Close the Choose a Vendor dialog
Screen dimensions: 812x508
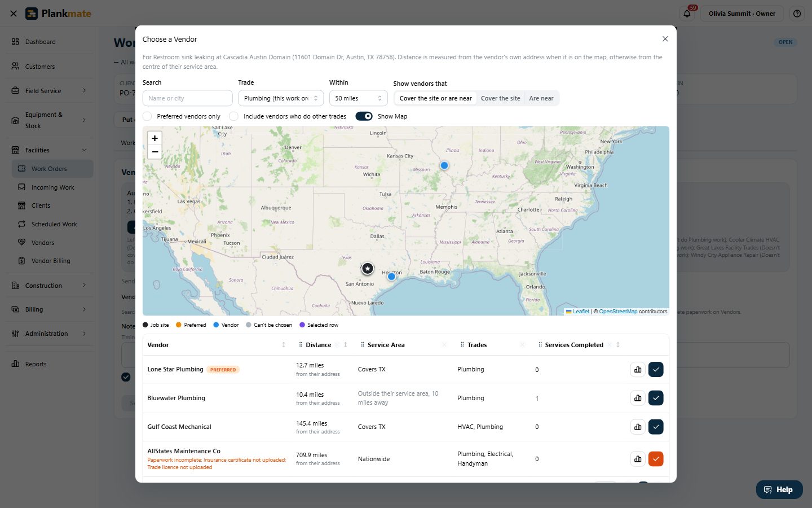point(665,39)
